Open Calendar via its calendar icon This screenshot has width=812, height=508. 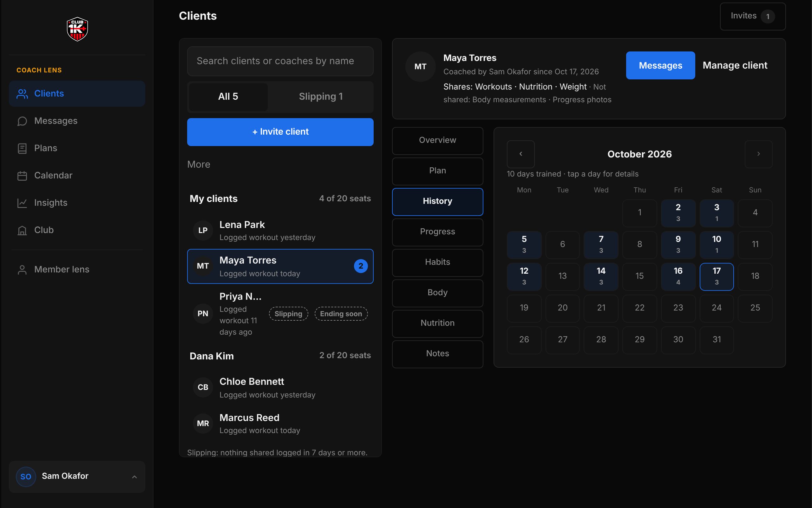point(22,175)
